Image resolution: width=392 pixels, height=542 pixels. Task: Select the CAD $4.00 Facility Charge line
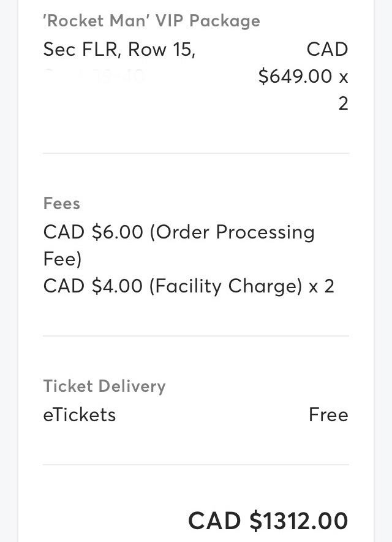(173, 286)
